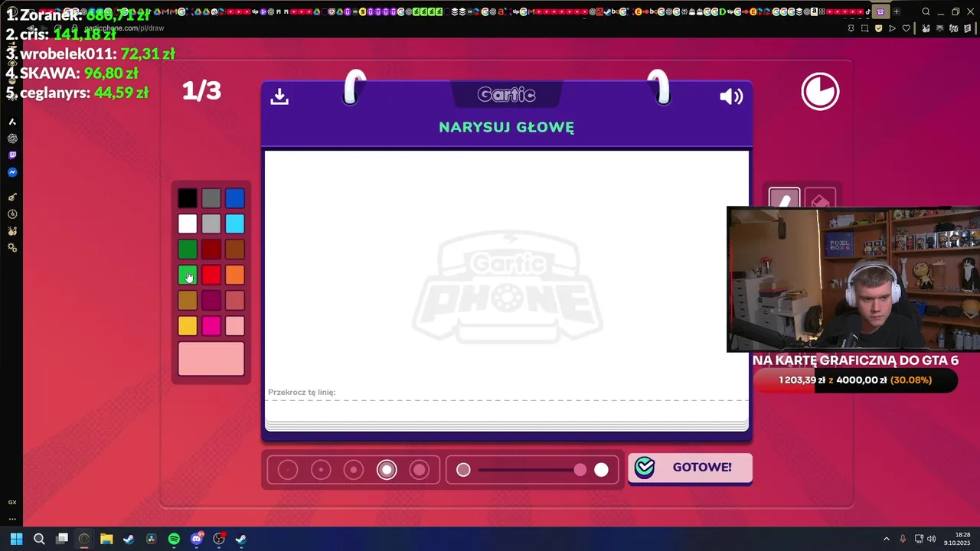980x551 pixels.
Task: Pick the yellow color swatch
Action: click(188, 326)
